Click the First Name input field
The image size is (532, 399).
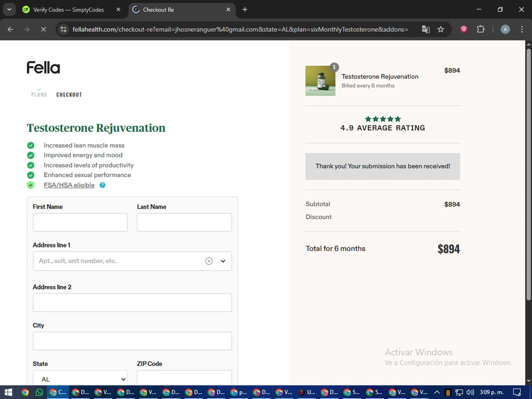80,222
